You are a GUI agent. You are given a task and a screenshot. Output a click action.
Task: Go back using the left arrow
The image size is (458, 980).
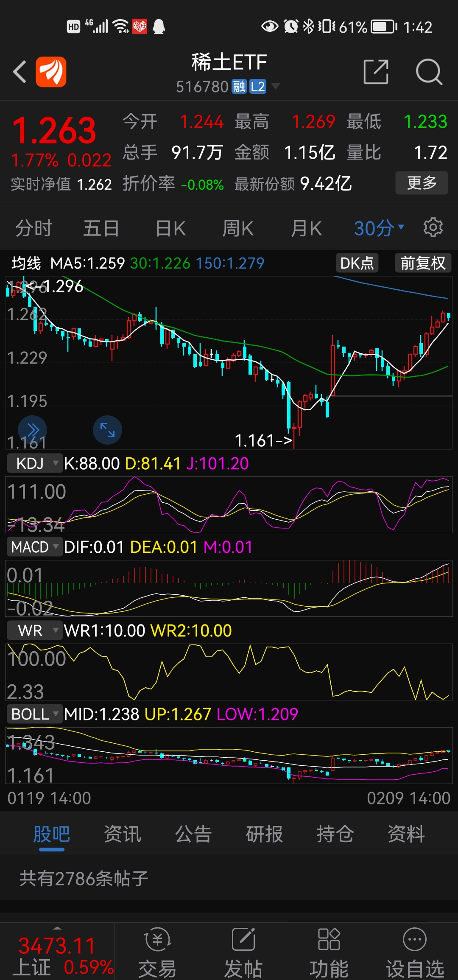coord(20,71)
